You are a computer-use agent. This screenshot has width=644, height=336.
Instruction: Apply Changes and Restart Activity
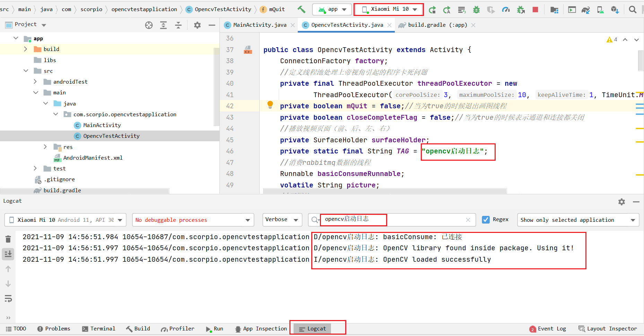[432, 10]
